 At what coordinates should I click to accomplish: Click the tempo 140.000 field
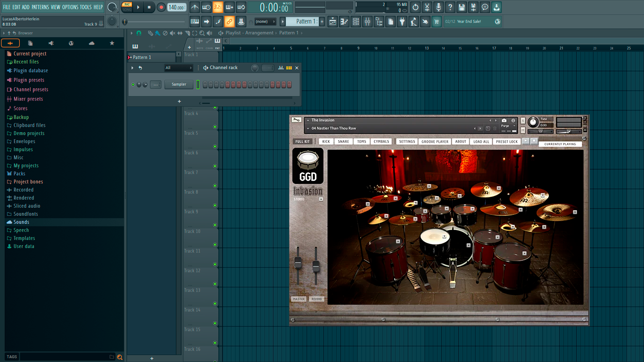[177, 7]
